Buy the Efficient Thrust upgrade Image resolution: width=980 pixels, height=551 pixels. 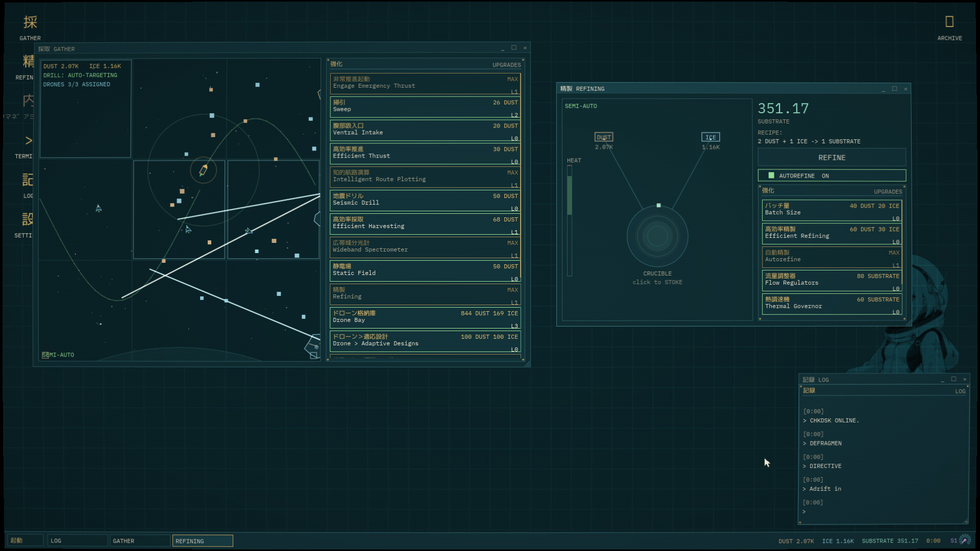pyautogui.click(x=425, y=155)
